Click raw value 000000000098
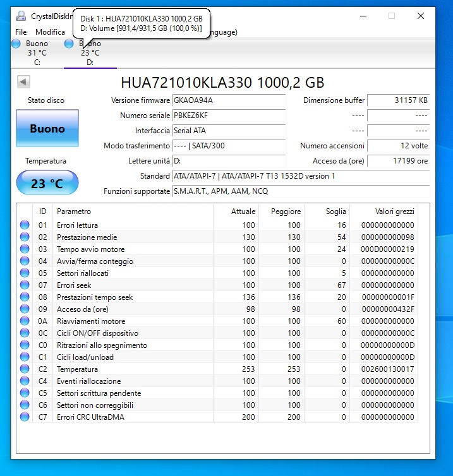Screen dimensions: 453x476 pos(387,237)
